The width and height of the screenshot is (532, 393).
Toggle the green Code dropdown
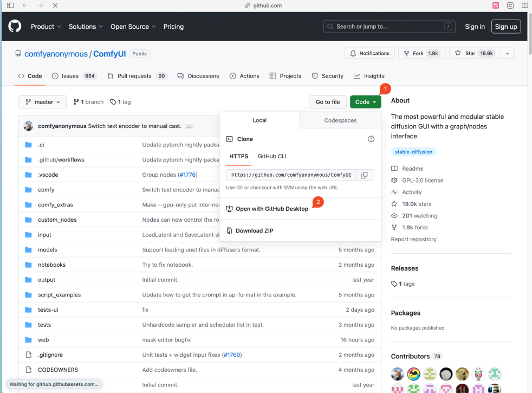click(365, 102)
